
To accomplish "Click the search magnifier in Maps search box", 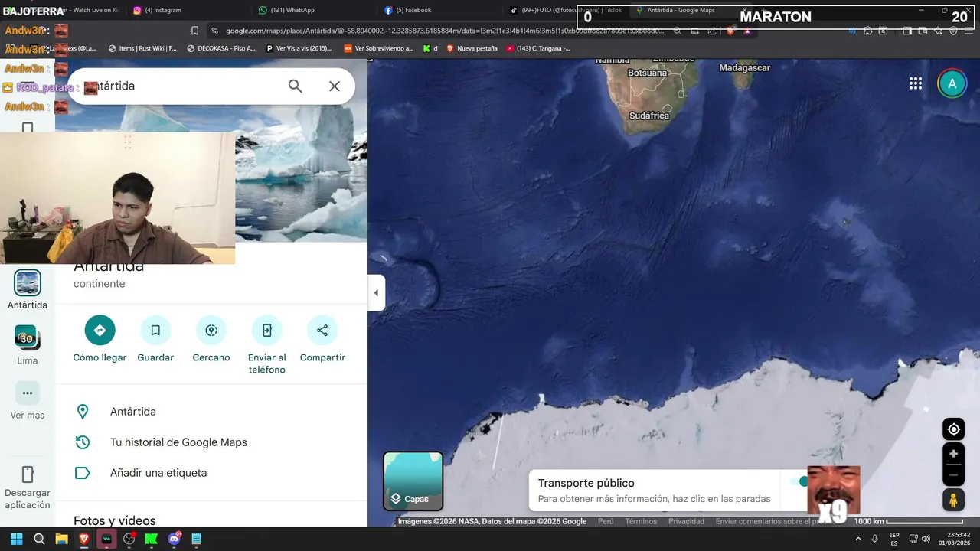I will 295,86.
